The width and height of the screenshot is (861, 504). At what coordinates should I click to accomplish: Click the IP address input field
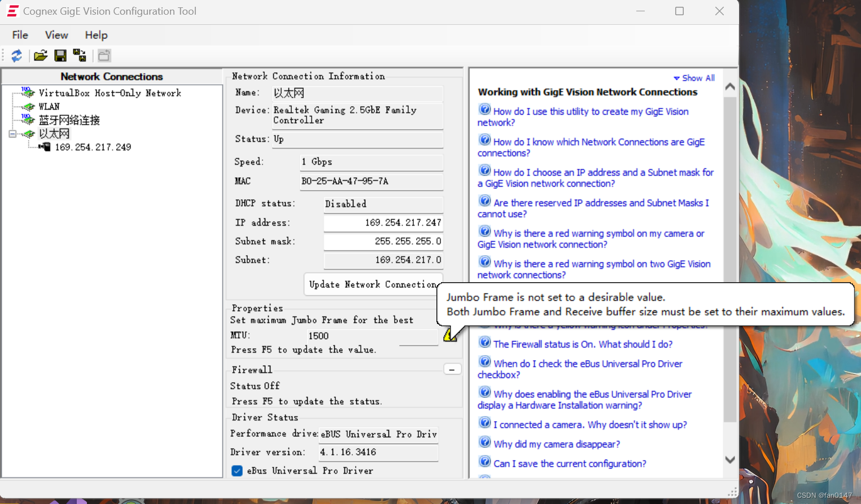383,222
